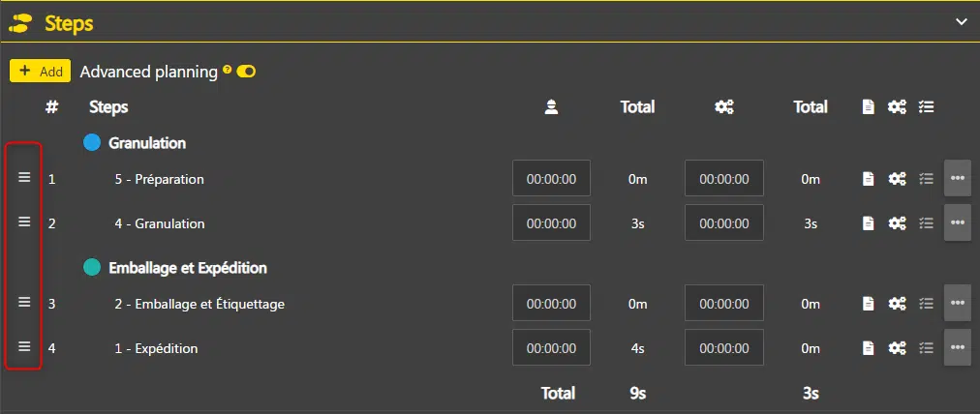The width and height of the screenshot is (980, 414).
Task: Collapse the Steps panel chevron
Action: coord(961,21)
